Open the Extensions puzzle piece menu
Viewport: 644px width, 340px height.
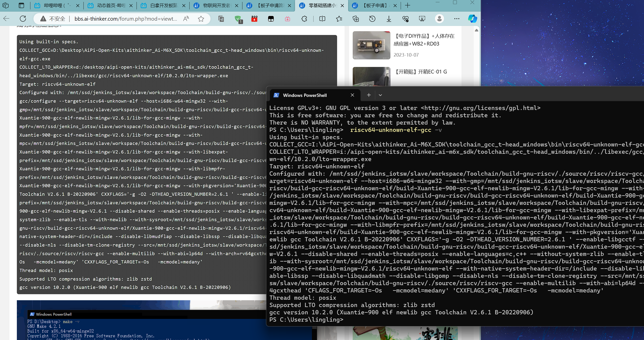click(304, 19)
